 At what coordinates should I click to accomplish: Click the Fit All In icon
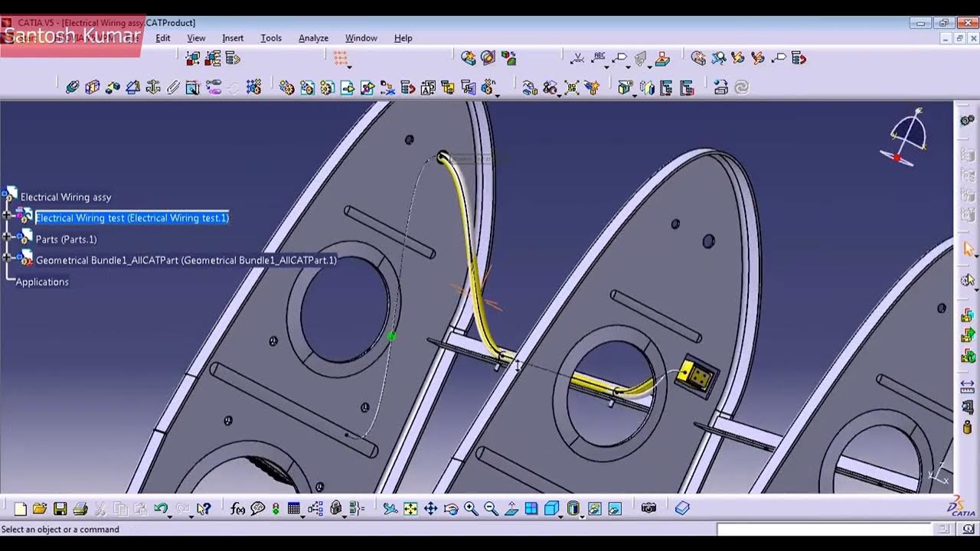tap(410, 508)
